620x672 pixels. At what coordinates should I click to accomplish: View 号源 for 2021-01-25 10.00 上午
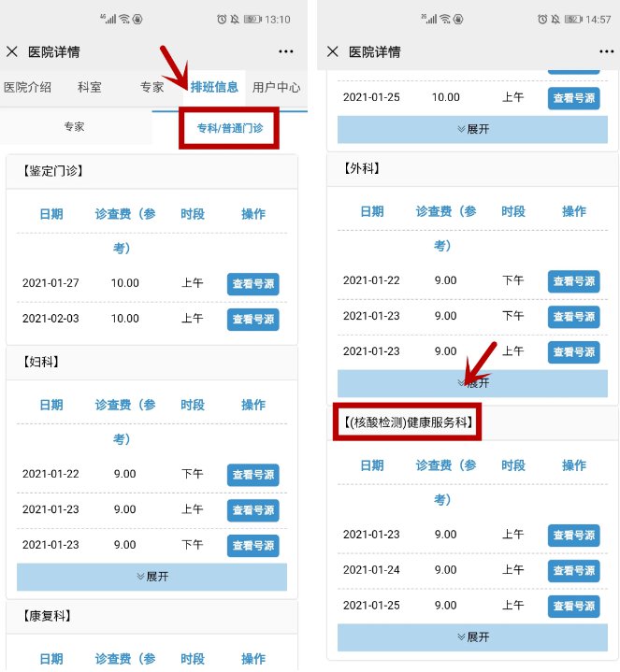pyautogui.click(x=573, y=98)
